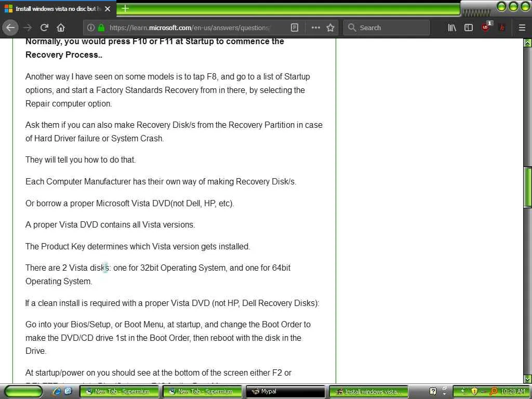532x399 pixels.
Task: Click the 10:28 AM clock
Action: (x=513, y=392)
